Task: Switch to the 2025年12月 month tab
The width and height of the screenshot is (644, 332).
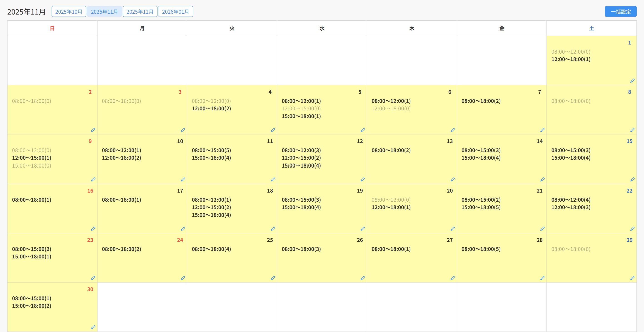Action: tap(140, 12)
